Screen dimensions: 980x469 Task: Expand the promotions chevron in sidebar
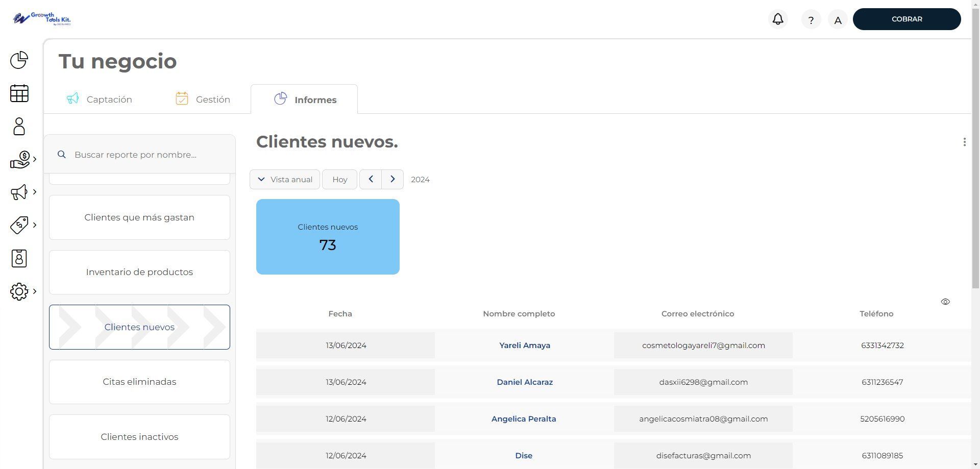(35, 225)
